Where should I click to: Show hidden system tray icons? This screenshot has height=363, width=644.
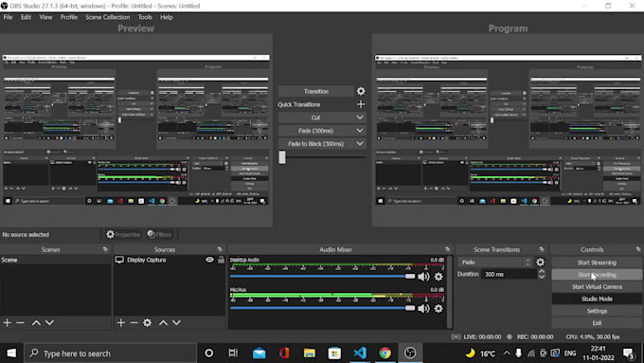[x=507, y=354]
